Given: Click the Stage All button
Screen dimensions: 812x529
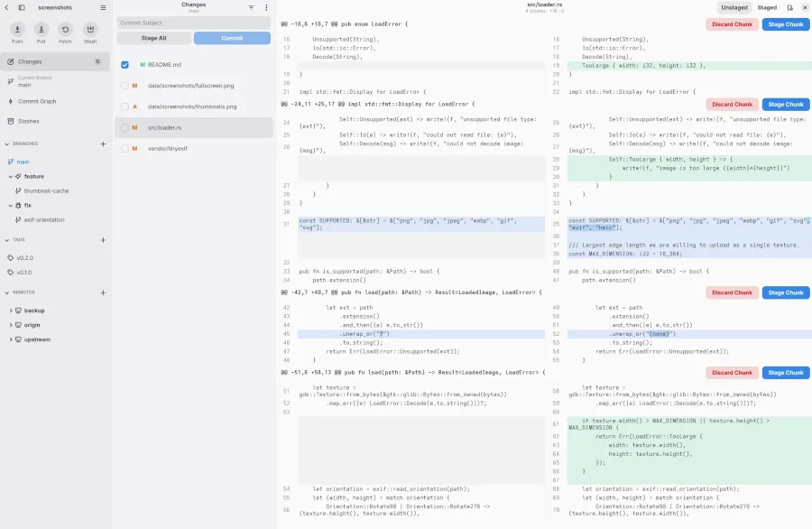Looking at the screenshot, I should [153, 38].
